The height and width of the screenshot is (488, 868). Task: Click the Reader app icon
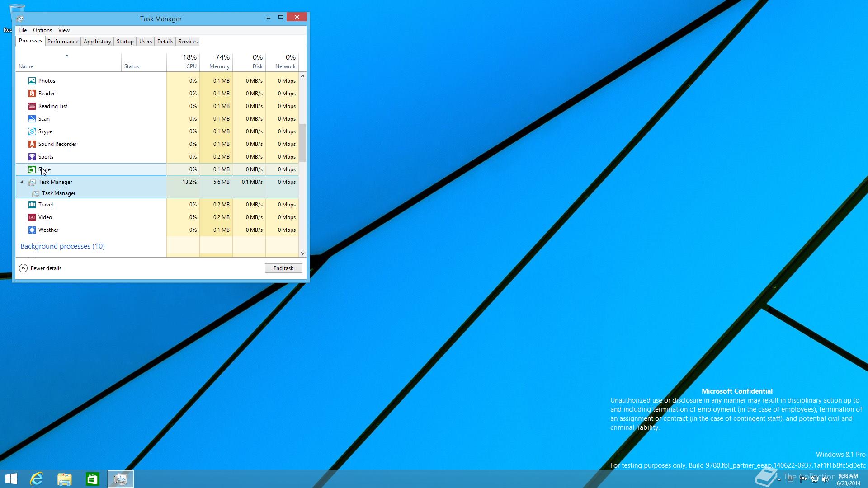32,94
